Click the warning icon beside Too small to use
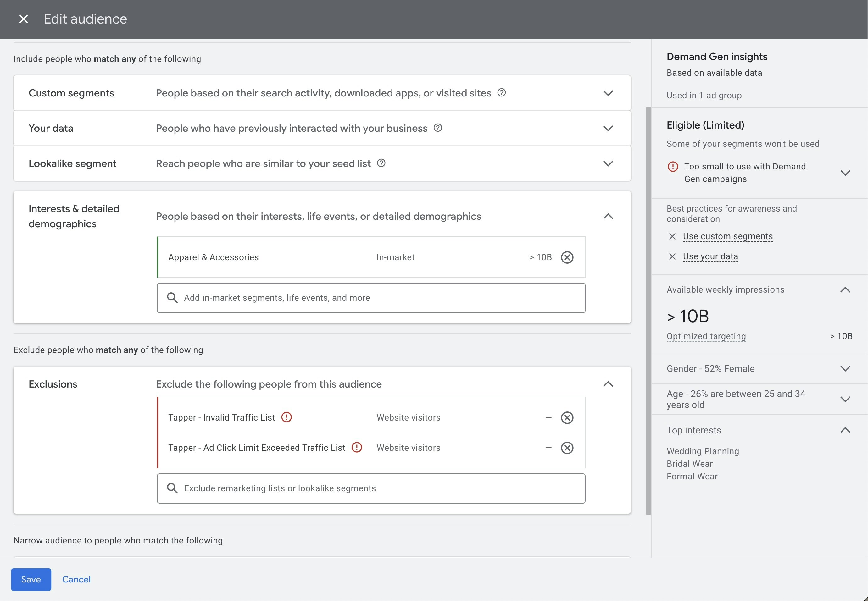Screen dimensions: 868x601 click(x=673, y=167)
